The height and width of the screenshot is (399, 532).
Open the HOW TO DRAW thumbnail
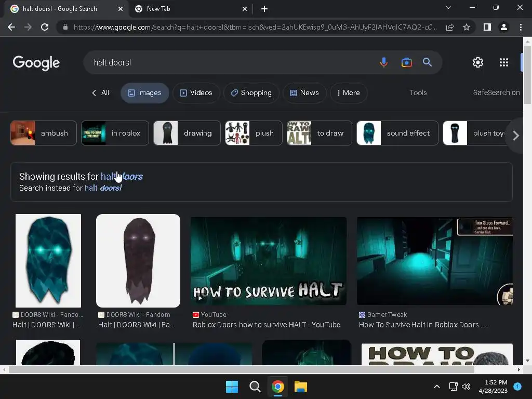click(437, 354)
